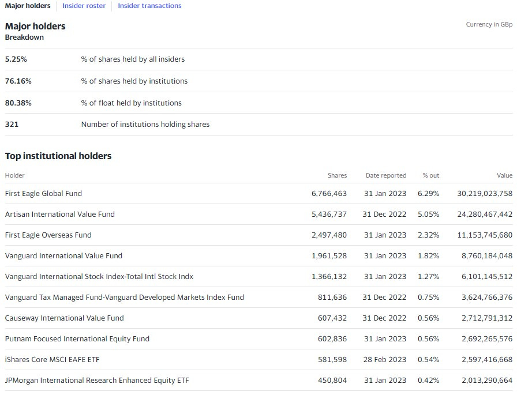Switch to the Insider roster tab
Screen dimensions: 532x399
point(84,6)
